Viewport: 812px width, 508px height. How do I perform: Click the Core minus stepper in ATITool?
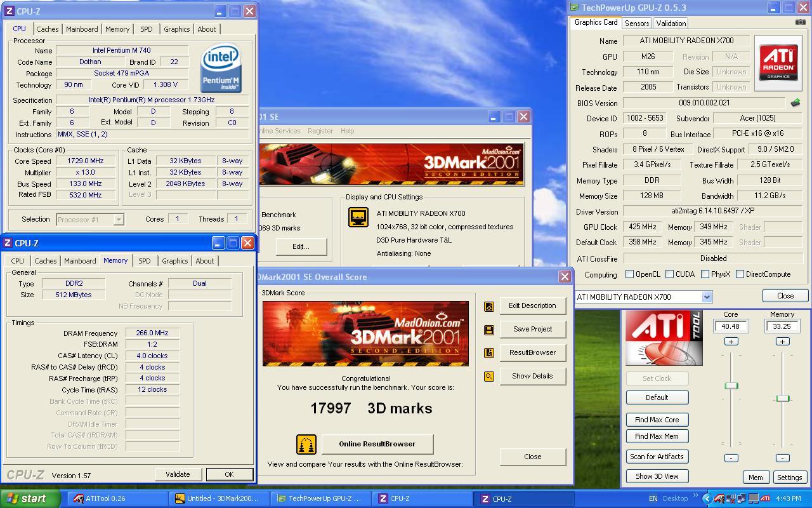coord(731,458)
